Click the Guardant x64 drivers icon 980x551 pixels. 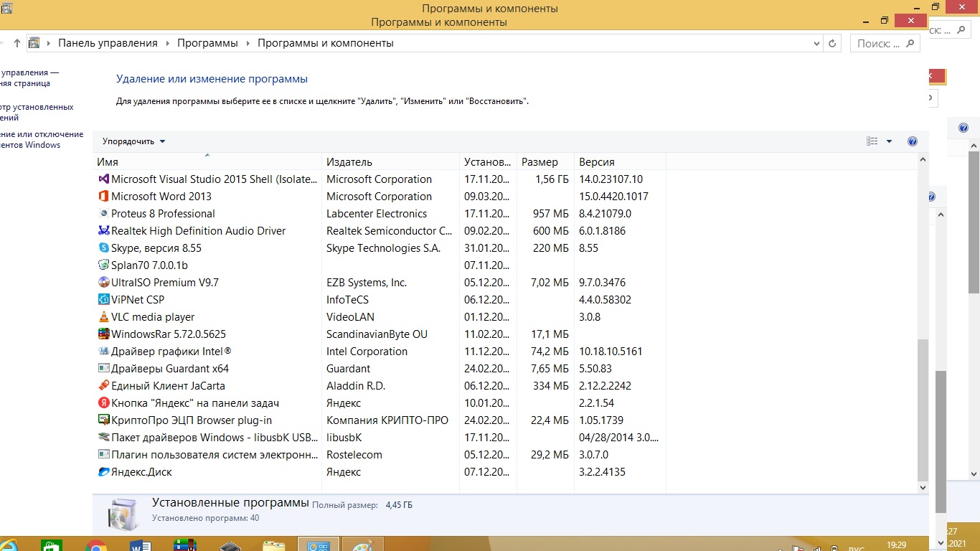point(103,369)
